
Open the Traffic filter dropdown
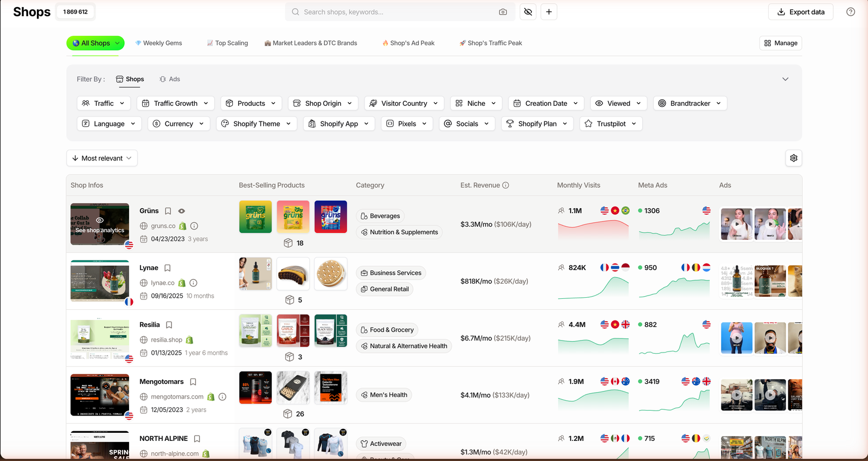click(104, 103)
